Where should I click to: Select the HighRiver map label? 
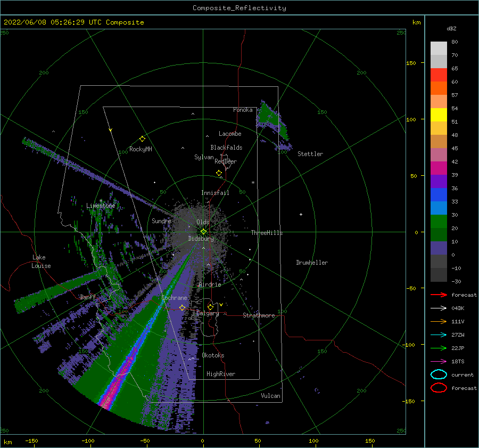(x=221, y=374)
